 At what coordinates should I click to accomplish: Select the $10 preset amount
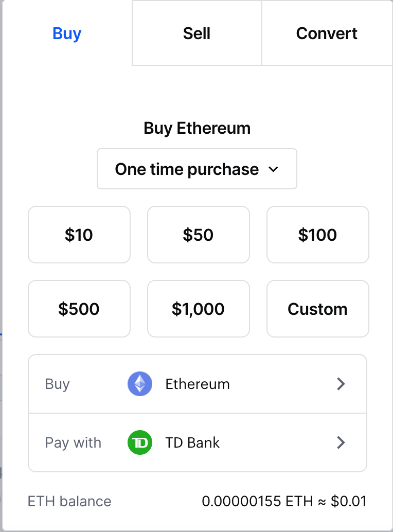tap(79, 235)
